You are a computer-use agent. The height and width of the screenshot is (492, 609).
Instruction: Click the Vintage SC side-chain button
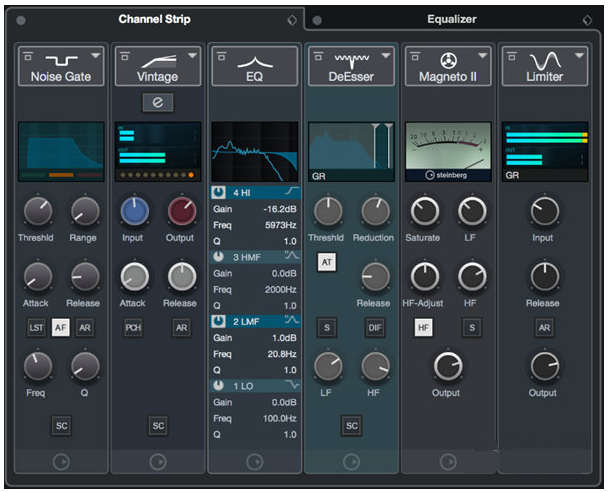click(158, 426)
